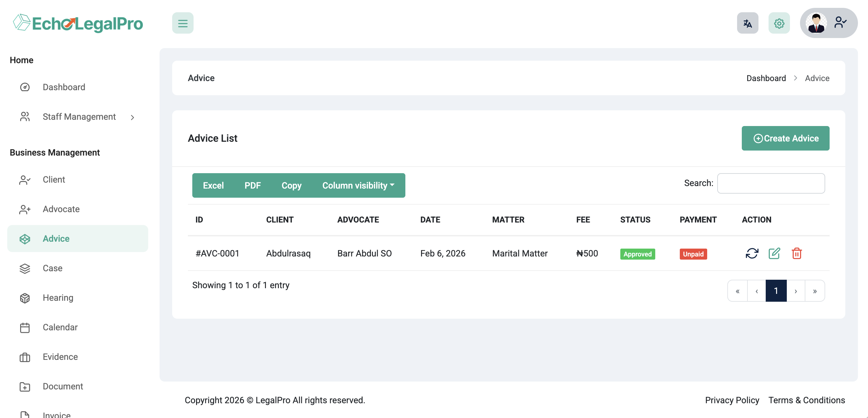Click the Create Advice button
Image resolution: width=868 pixels, height=418 pixels.
(x=785, y=138)
